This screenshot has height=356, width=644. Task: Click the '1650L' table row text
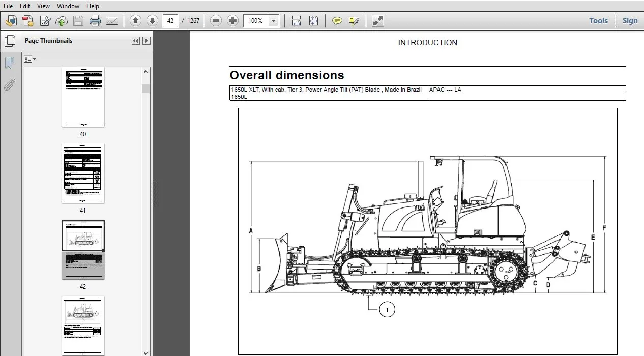[239, 97]
